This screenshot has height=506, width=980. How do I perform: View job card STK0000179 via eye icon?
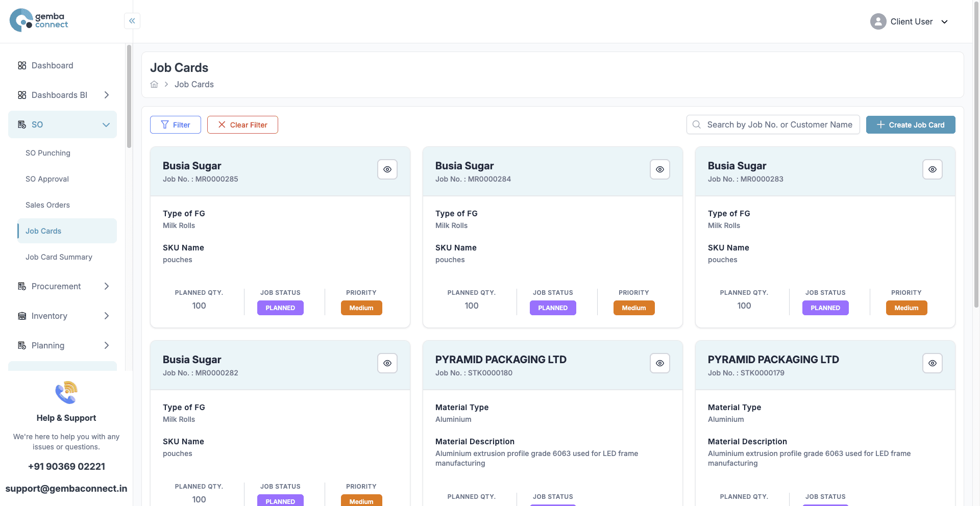[x=933, y=363]
